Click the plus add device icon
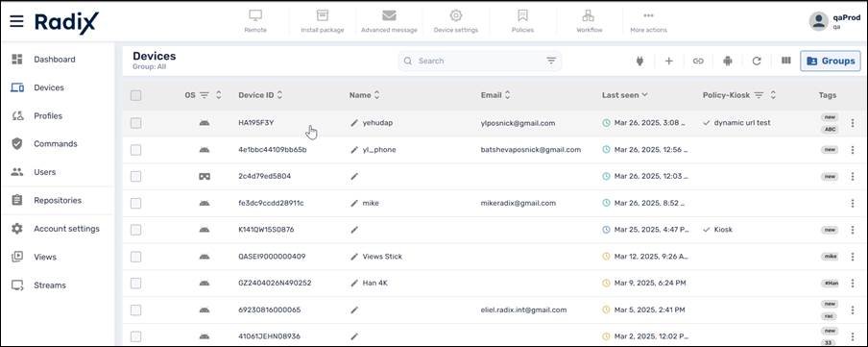 click(x=668, y=61)
